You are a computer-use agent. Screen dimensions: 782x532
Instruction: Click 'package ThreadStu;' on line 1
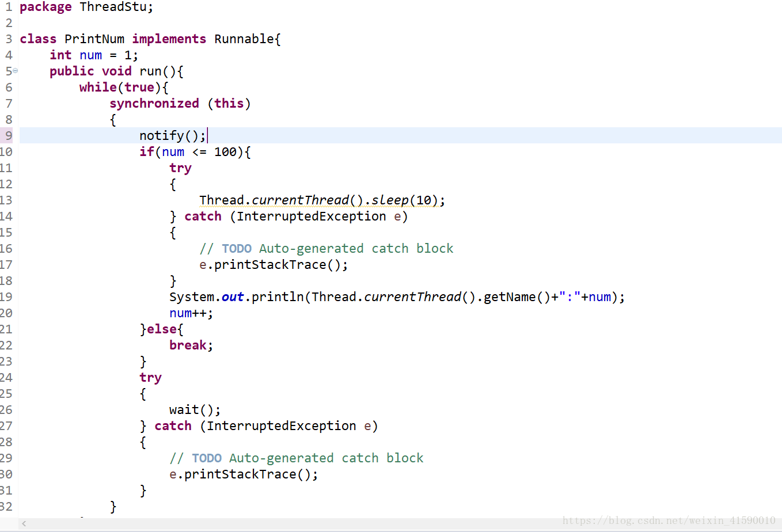86,7
